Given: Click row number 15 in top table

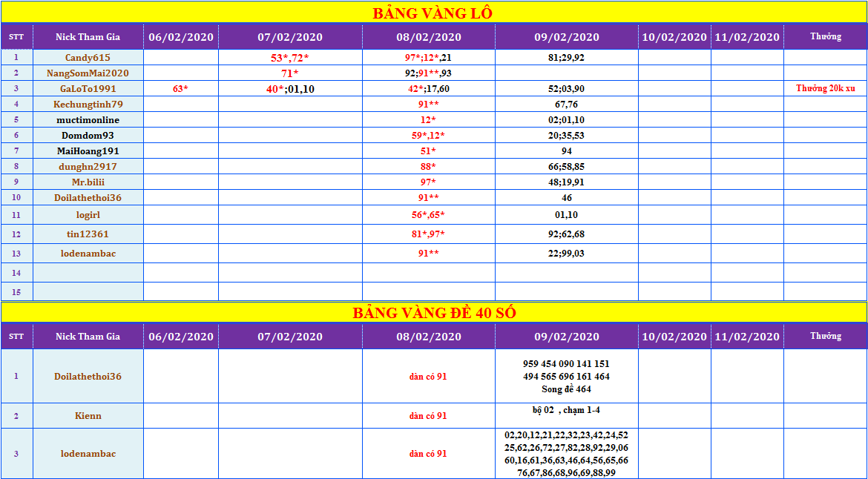Looking at the screenshot, I should (x=16, y=292).
